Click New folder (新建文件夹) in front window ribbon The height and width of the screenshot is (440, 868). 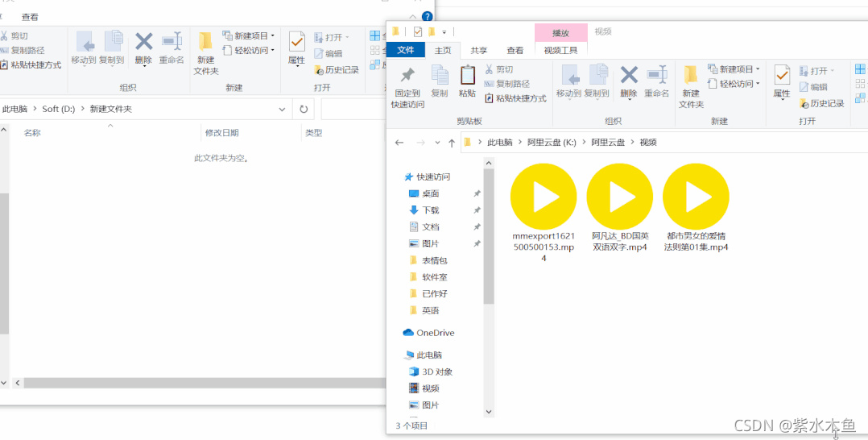[x=691, y=87]
